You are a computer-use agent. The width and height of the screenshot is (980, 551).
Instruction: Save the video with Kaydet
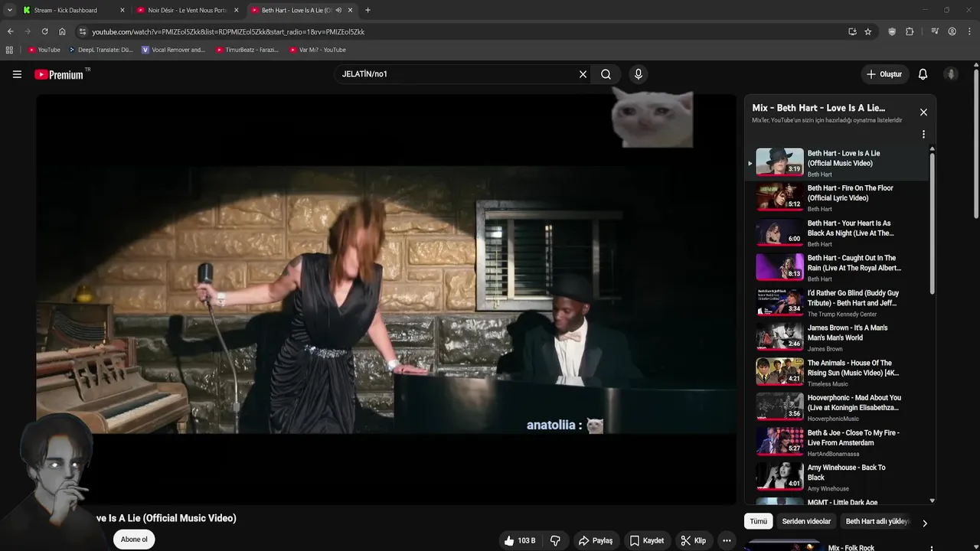click(647, 540)
